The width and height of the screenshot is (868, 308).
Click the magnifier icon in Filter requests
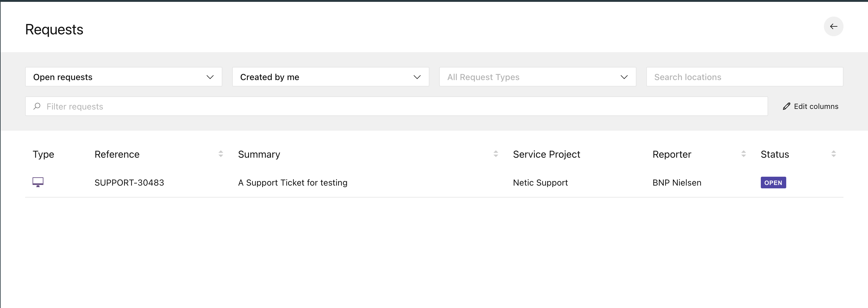click(37, 106)
